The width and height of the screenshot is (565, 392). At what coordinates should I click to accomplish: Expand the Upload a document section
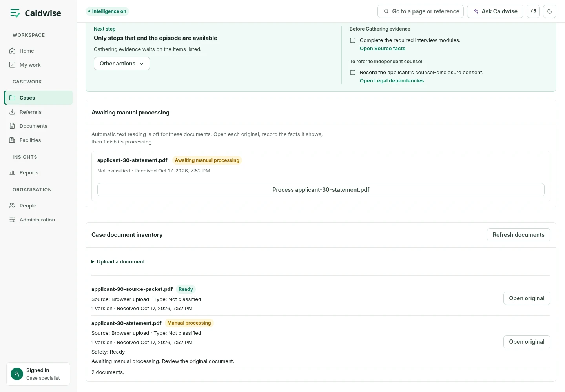(x=118, y=261)
